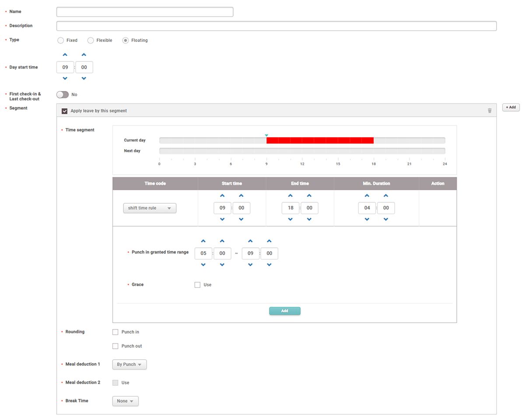Decrease Min. Duration minutes value
The image size is (525, 420).
tap(386, 219)
